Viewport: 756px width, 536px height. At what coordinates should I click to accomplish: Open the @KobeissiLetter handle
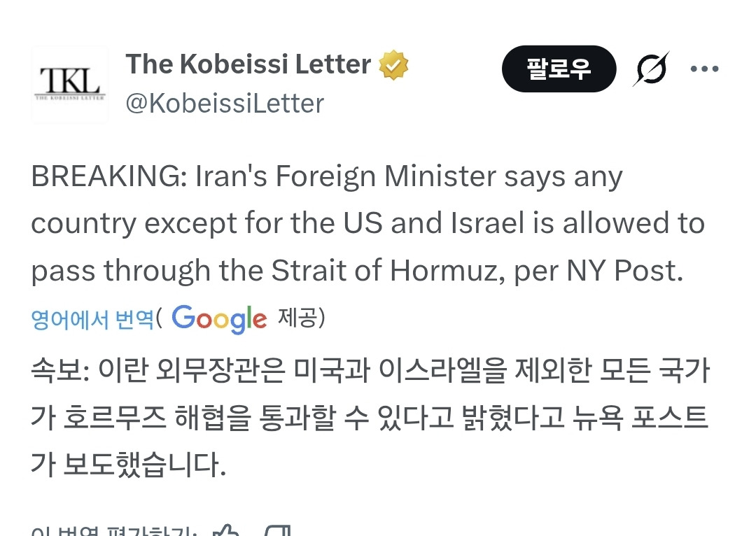pyautogui.click(x=225, y=104)
